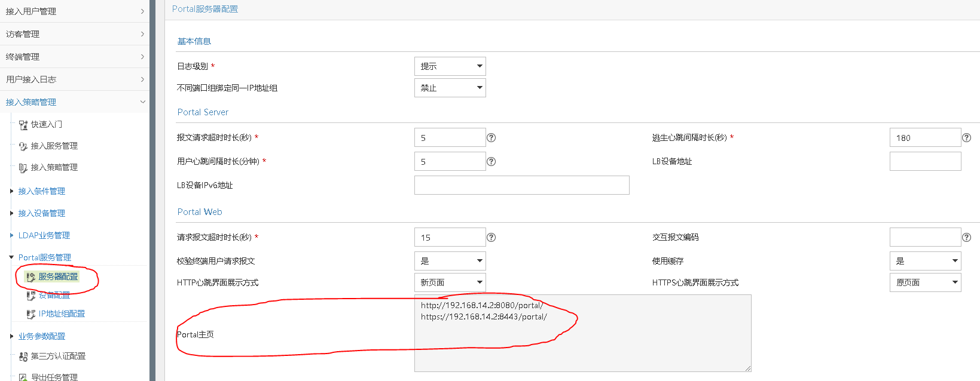The height and width of the screenshot is (381, 980).
Task: Click help icon beside 用户心跳间隔时长
Action: (491, 162)
